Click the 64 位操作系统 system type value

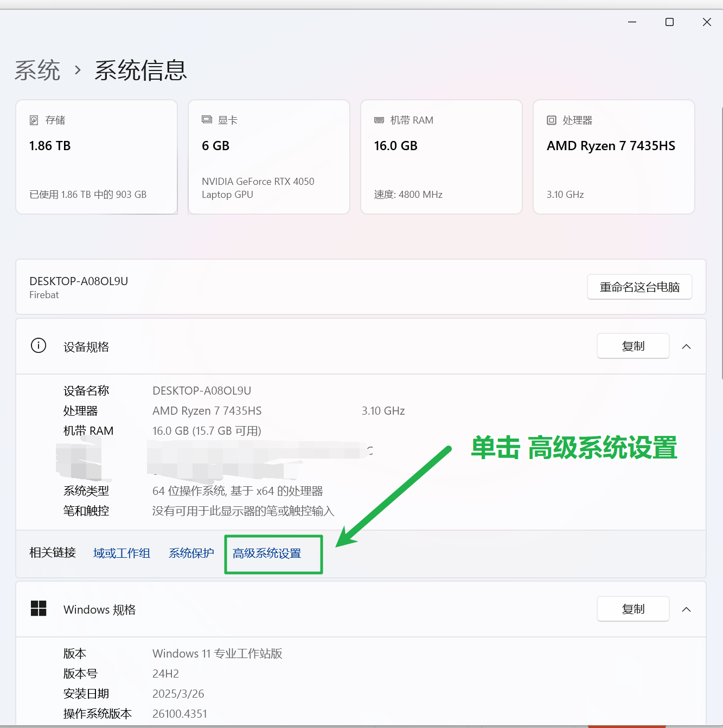pos(238,491)
